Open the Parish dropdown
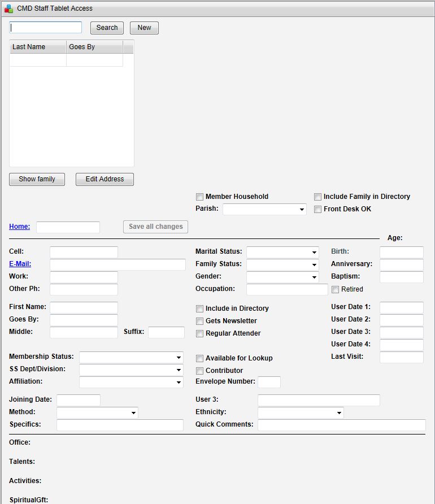Screen dimensions: 435x504 [x=264, y=209]
